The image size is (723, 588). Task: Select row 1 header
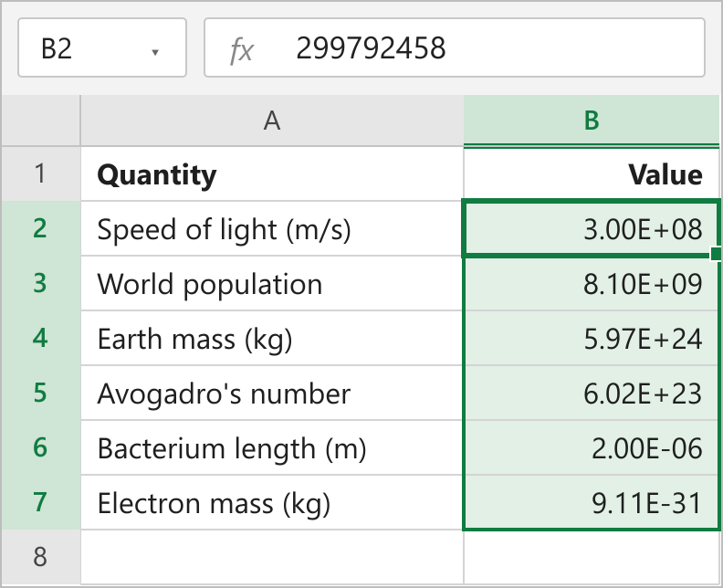40,173
